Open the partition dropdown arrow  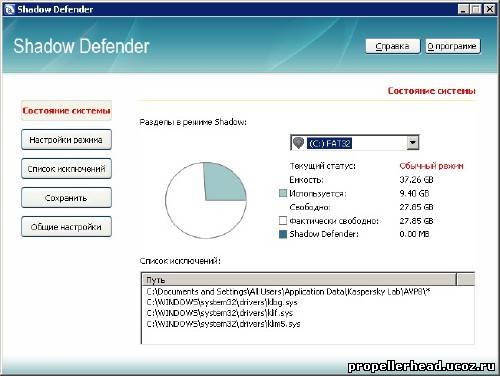click(x=412, y=143)
